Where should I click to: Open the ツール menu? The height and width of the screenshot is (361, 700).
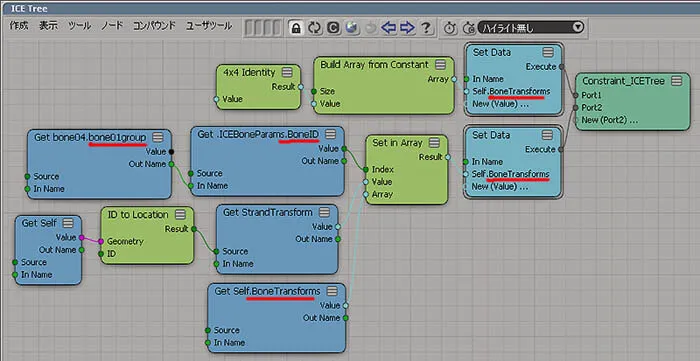coord(79,25)
